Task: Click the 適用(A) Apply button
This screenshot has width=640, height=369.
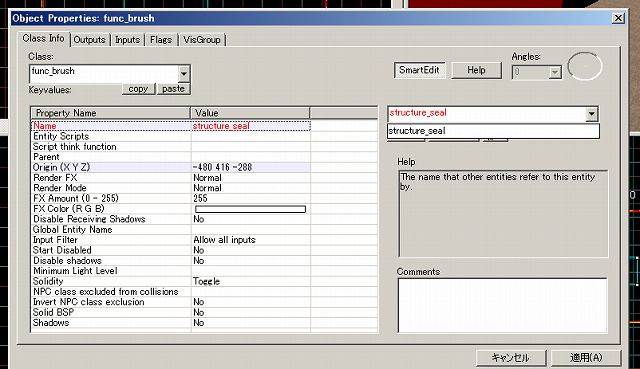Action: (x=586, y=358)
